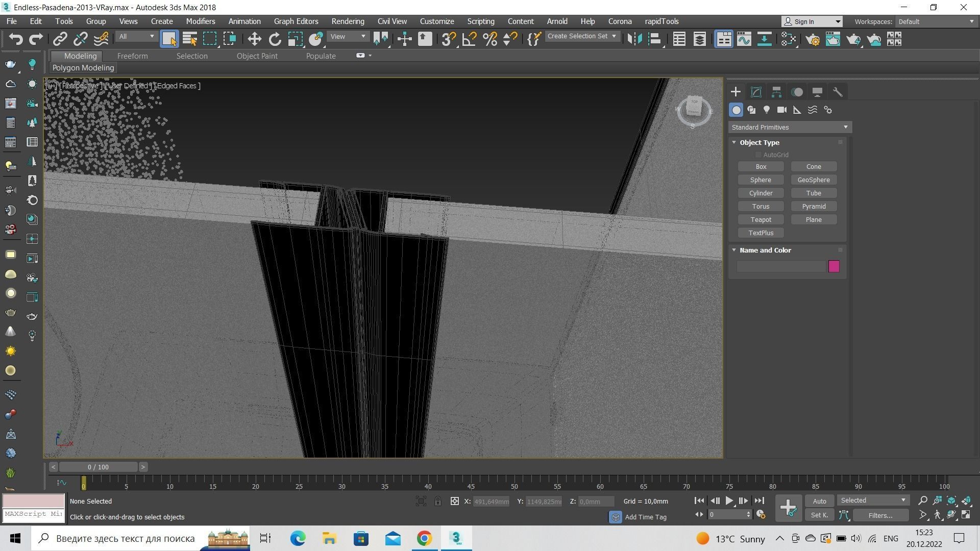
Task: Collapse the Name and Color rollout
Action: tap(734, 250)
